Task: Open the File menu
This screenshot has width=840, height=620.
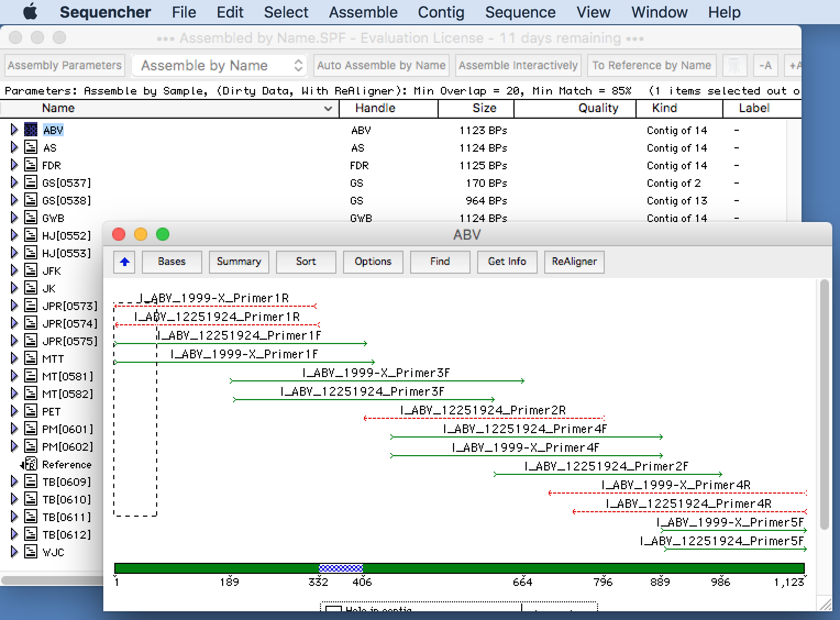Action: (x=184, y=12)
